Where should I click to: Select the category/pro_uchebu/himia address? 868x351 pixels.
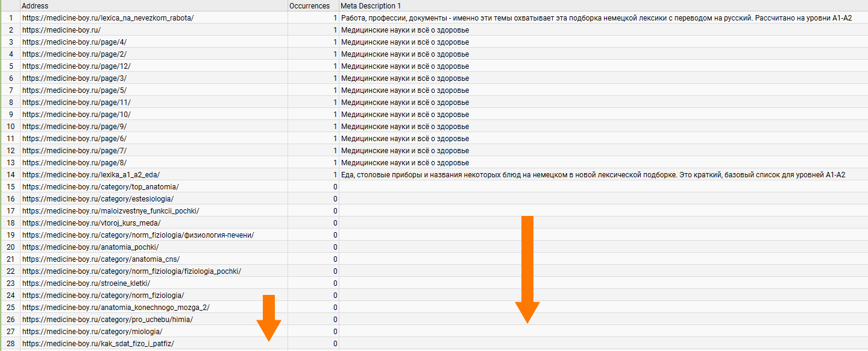click(154, 320)
